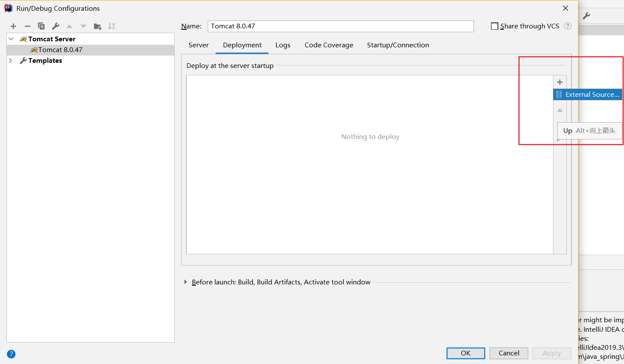624x364 pixels.
Task: Click the Cancel button
Action: coord(509,353)
